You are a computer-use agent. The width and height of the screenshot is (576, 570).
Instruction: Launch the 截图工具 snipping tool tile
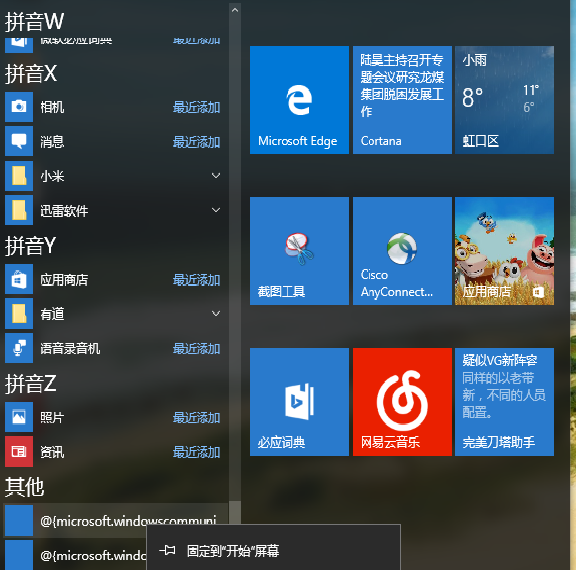299,251
